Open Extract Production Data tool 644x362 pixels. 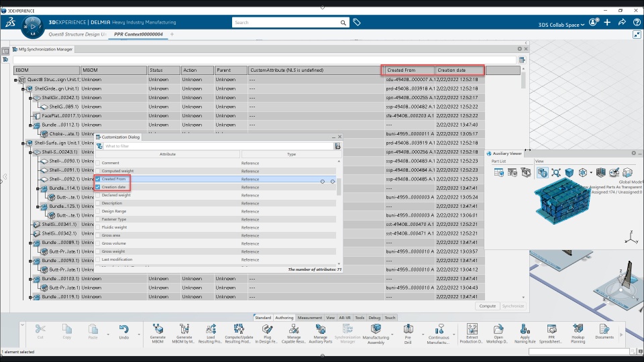pos(472,329)
